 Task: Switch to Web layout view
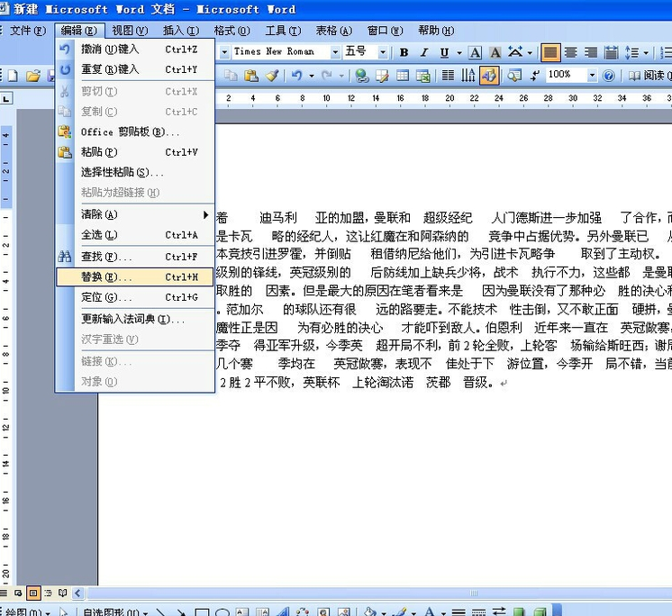pos(18,593)
